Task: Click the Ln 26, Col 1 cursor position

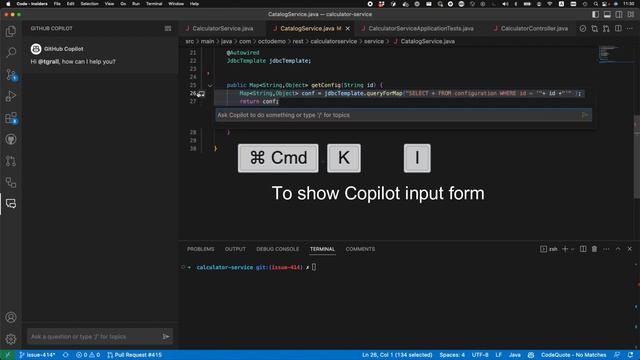Action: pos(397,355)
